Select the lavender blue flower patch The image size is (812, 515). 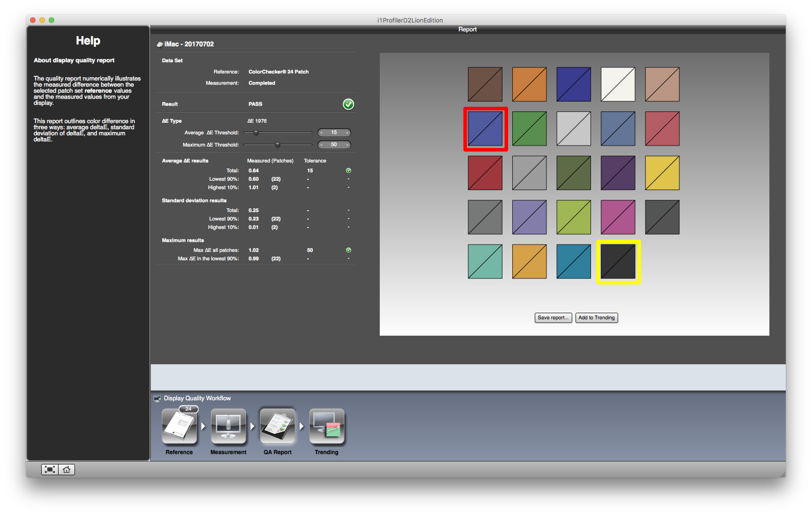pos(529,217)
